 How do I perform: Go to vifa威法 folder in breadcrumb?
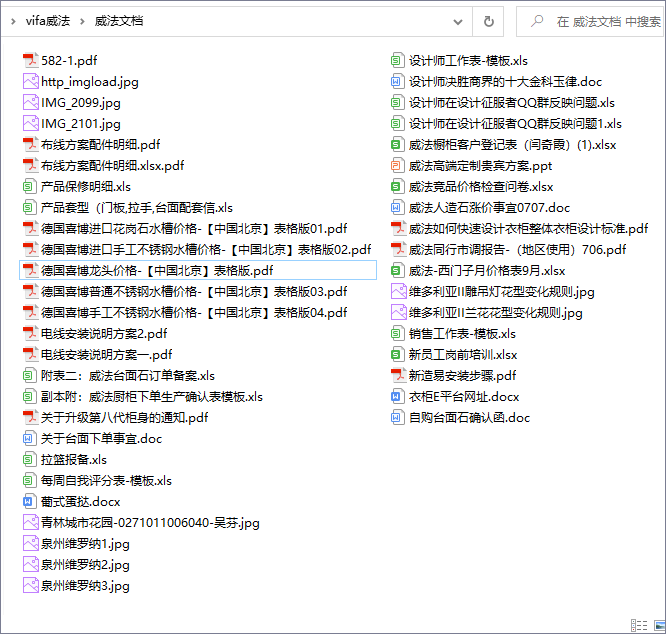[48, 21]
